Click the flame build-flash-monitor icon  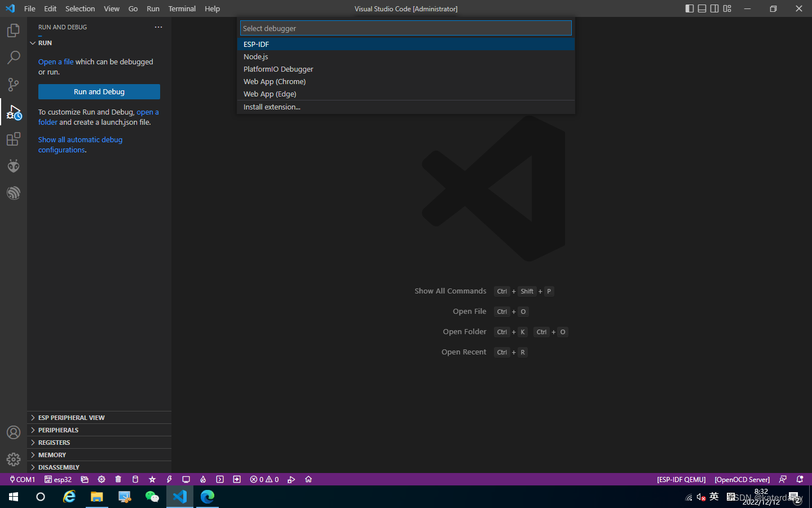click(x=203, y=479)
